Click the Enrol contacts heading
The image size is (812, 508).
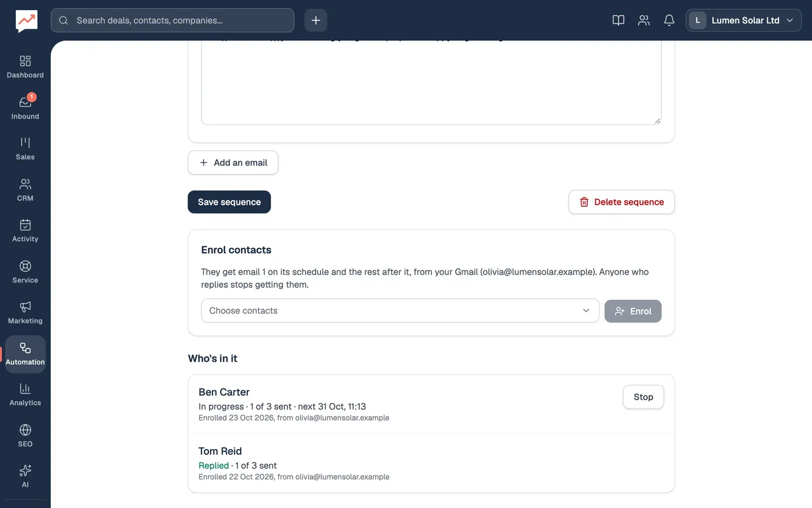click(236, 250)
